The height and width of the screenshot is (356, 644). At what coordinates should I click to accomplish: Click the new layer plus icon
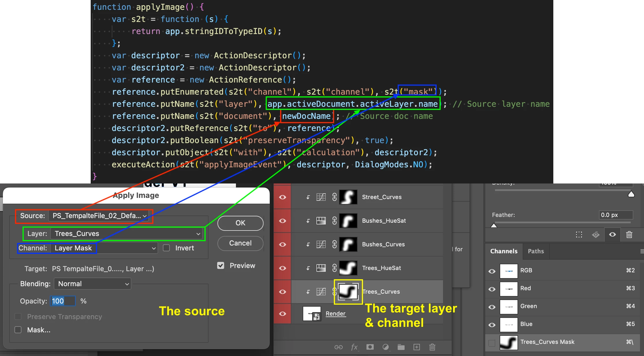(x=417, y=347)
